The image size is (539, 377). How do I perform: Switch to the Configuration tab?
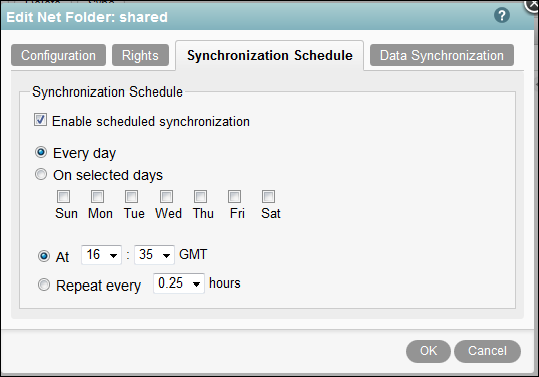click(x=58, y=55)
